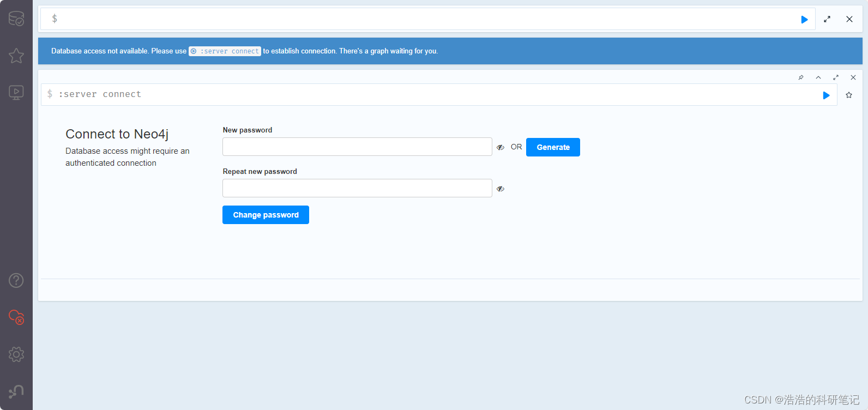Viewport: 868px width, 410px height.
Task: Fullscreen the server connect frame
Action: pos(836,77)
